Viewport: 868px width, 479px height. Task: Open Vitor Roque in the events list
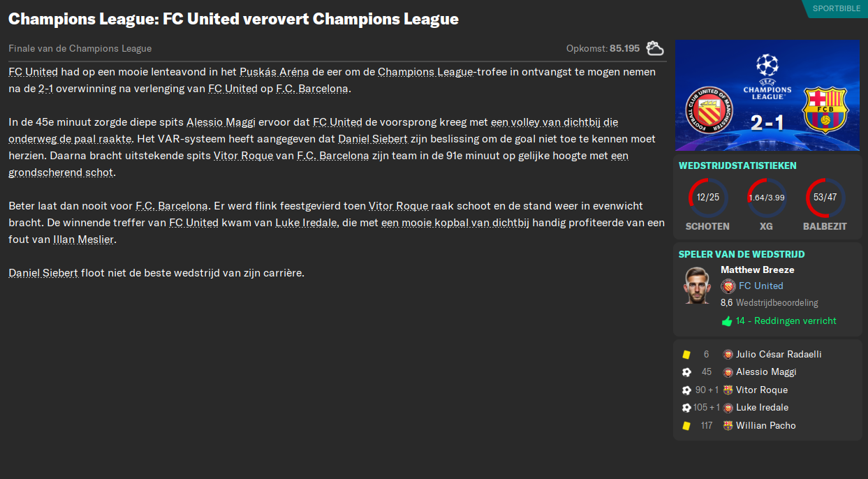(x=761, y=390)
